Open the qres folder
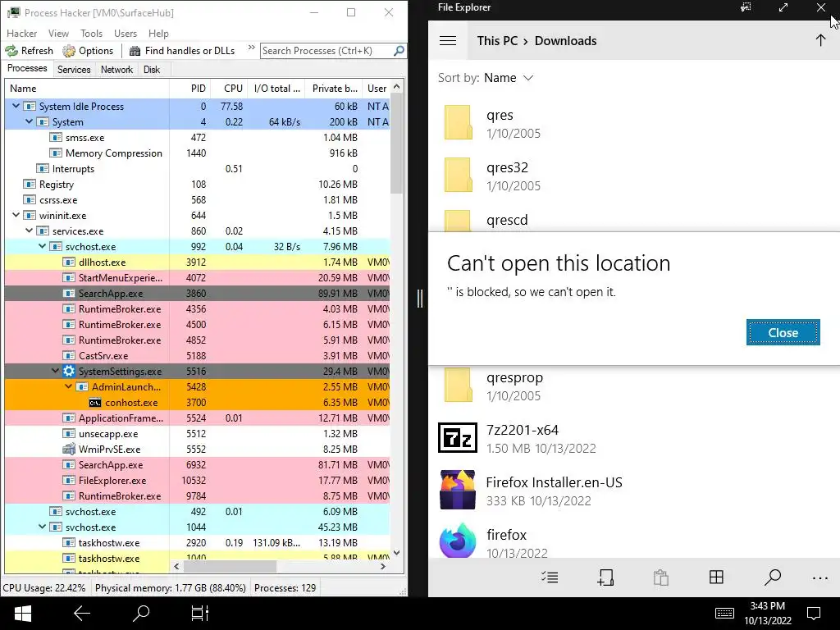The image size is (840, 630). point(634,123)
